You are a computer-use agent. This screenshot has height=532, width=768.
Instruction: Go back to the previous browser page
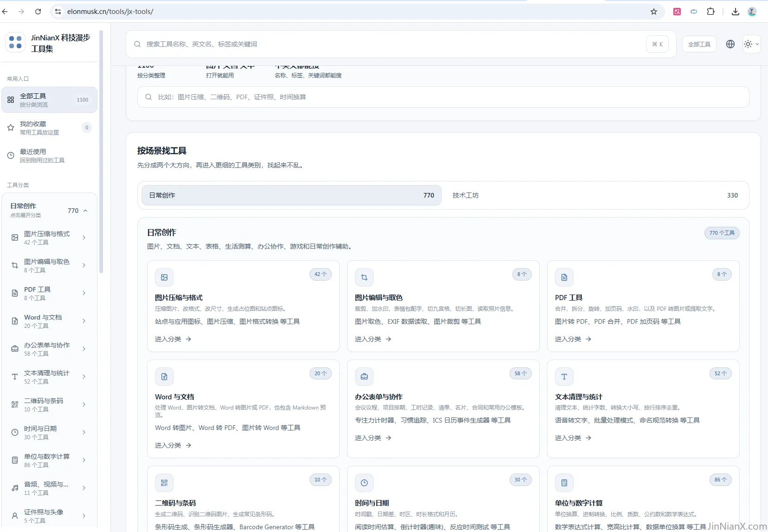tap(5, 12)
